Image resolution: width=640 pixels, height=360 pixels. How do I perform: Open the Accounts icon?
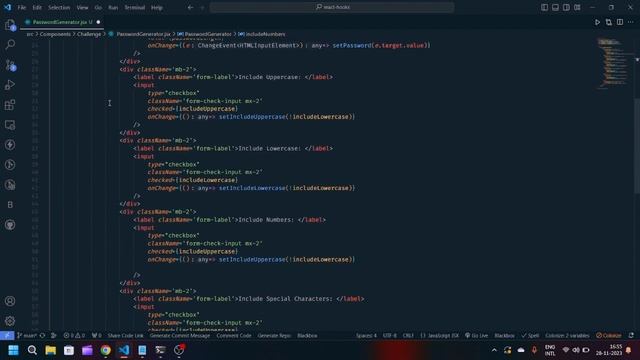pos(10,301)
